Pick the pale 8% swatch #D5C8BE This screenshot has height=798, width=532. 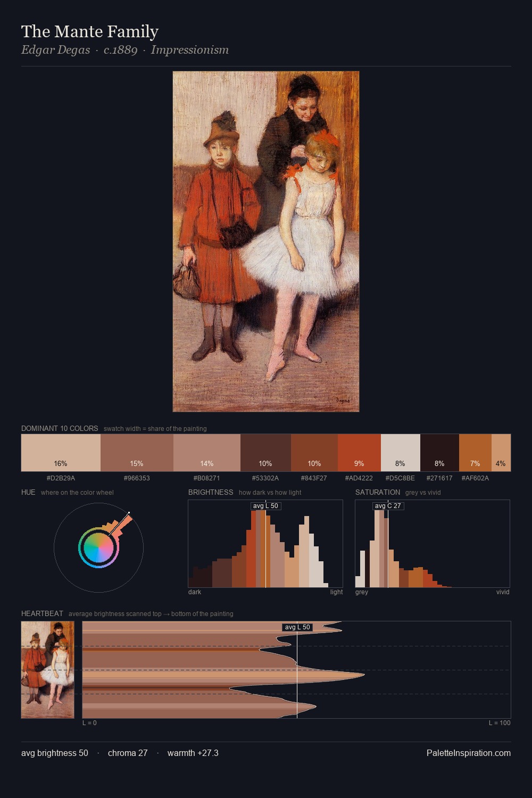(x=401, y=453)
